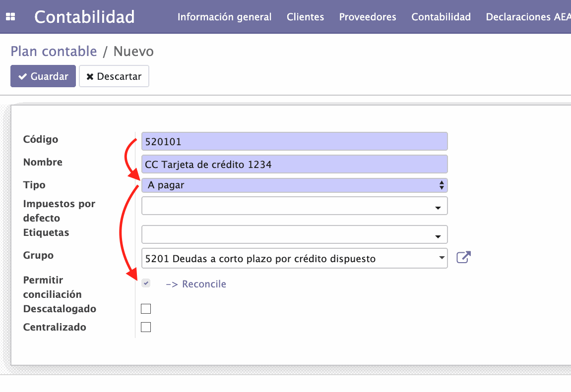Screen dimensions: 571x392
Task: Open the Clientes menu
Action: click(x=305, y=17)
